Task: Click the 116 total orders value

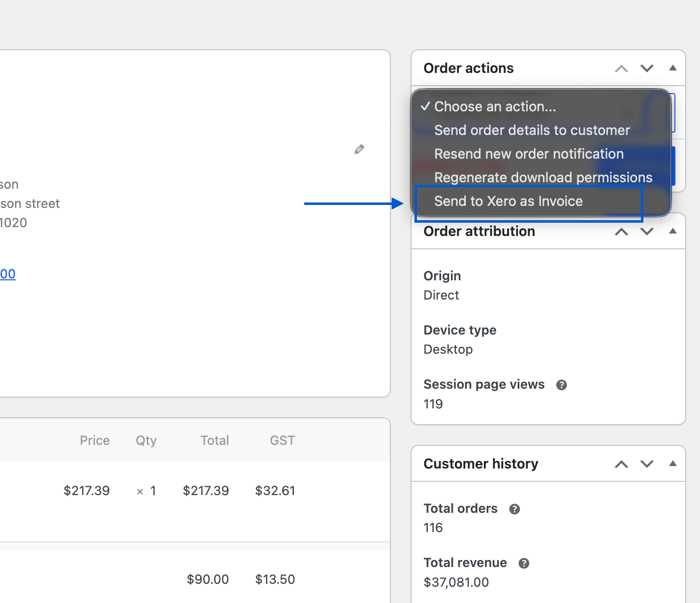Action: point(433,528)
